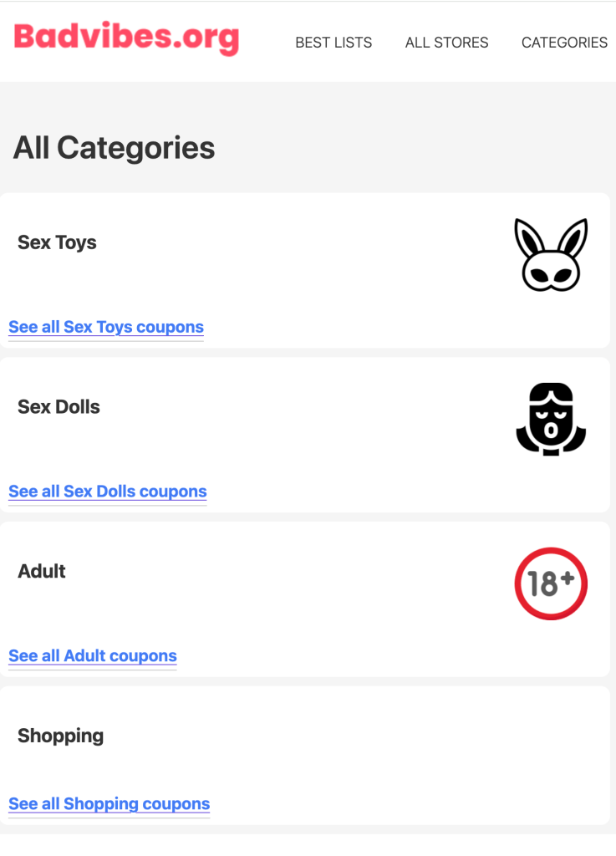Visit See all Adult coupons link
Viewport: 616px width, 856px height.
tap(93, 656)
